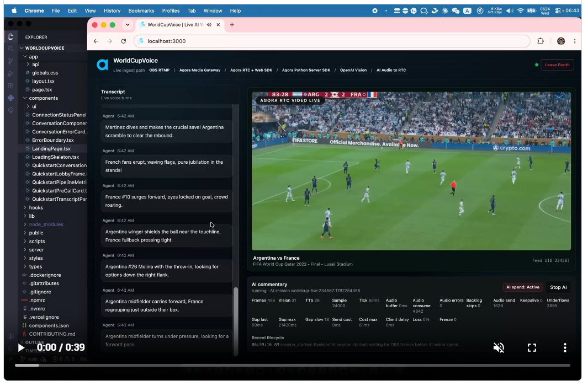
Task: Play the video recording
Action: pos(21,348)
